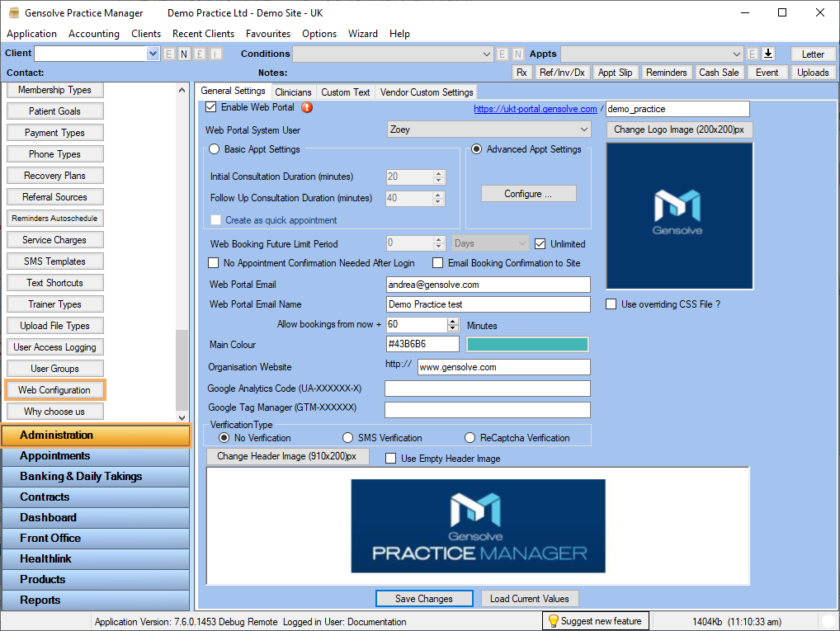Open the Days period dropdown
This screenshot has width=840, height=631.
pos(521,243)
